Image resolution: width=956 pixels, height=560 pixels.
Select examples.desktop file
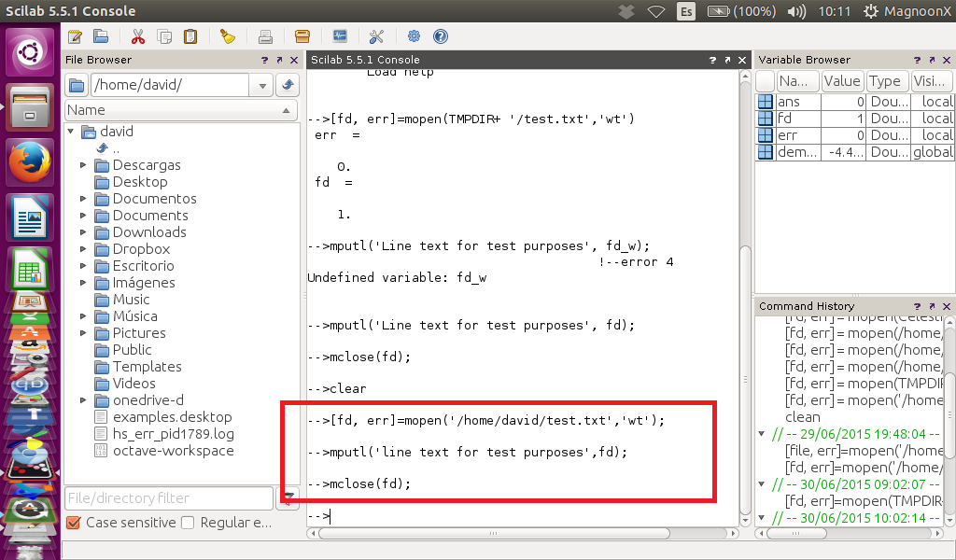tap(172, 417)
